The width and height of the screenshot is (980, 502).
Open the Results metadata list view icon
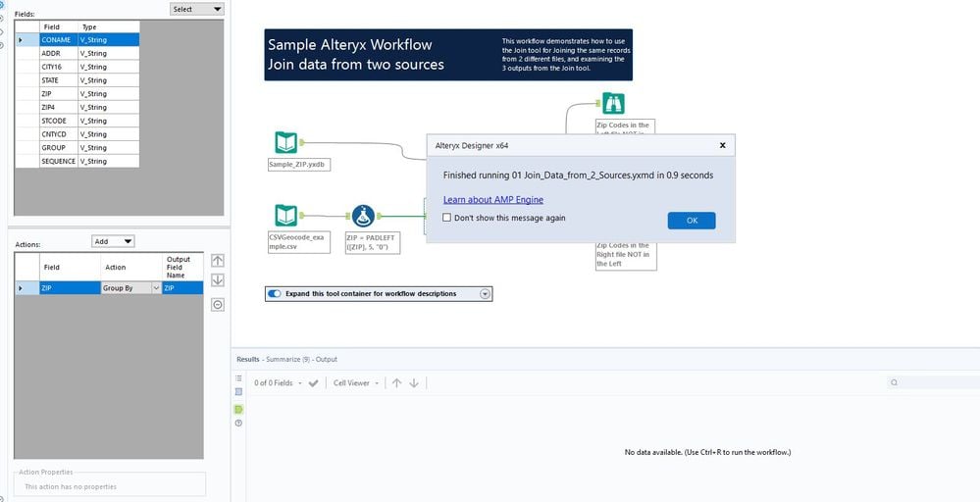238,378
